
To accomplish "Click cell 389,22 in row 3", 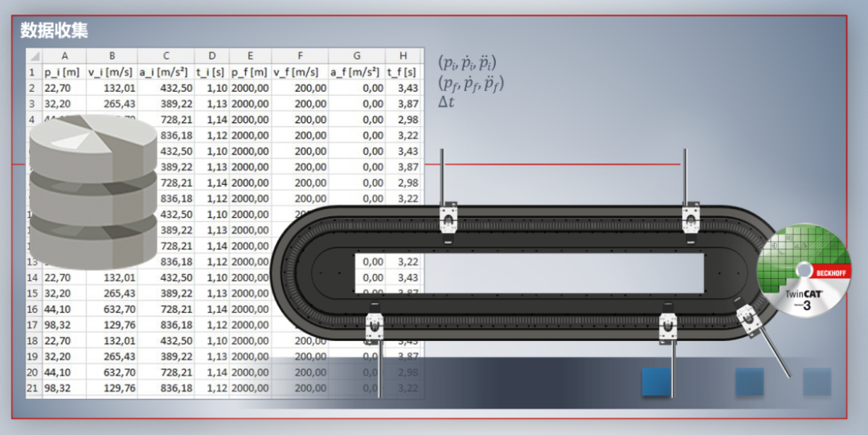I will point(166,104).
